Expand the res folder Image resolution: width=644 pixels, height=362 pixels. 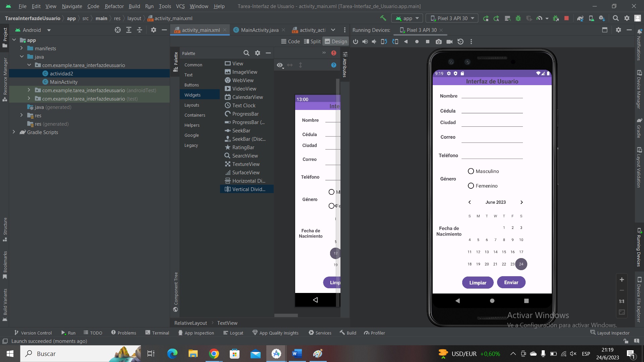[21, 115]
